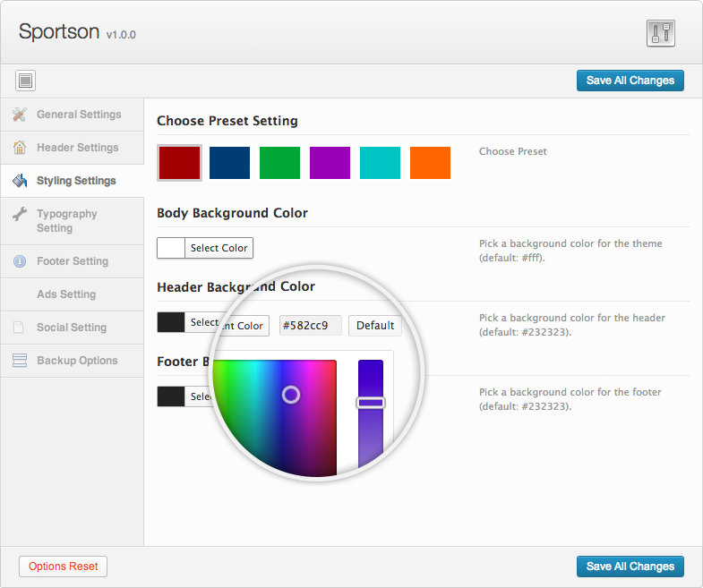This screenshot has width=703, height=588.
Task: Click the Backup Options icon
Action: [20, 361]
